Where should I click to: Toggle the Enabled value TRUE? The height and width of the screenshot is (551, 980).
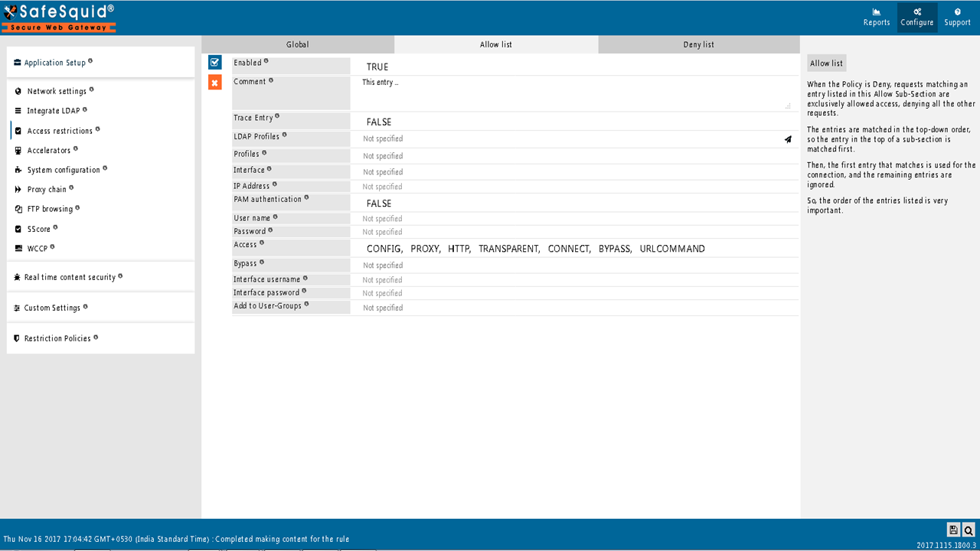(377, 67)
